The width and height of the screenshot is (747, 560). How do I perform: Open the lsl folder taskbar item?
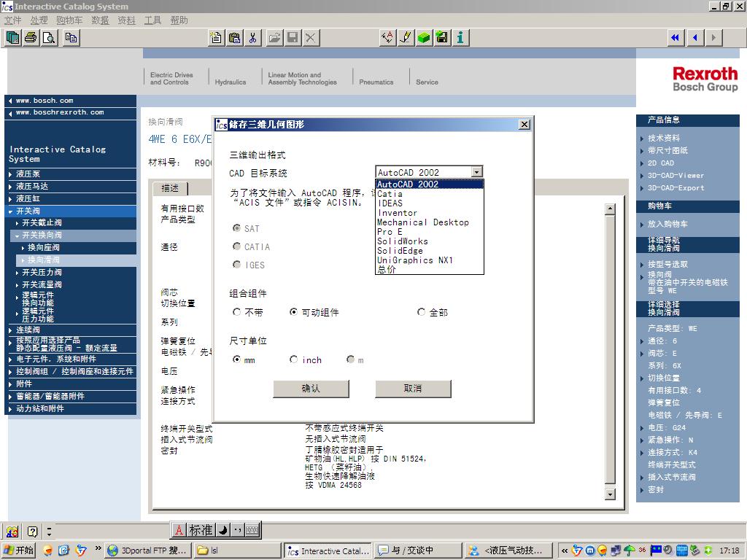(x=237, y=551)
